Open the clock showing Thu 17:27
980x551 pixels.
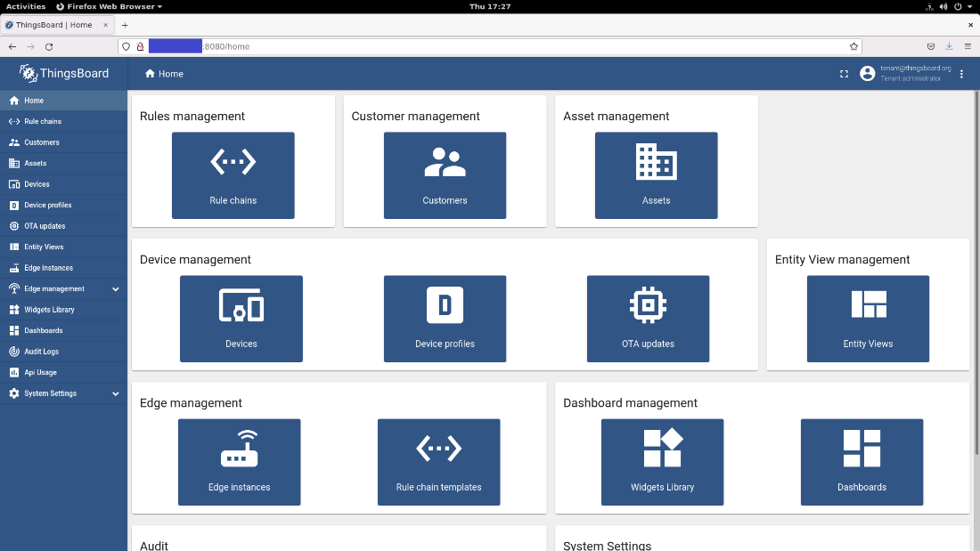[489, 6]
